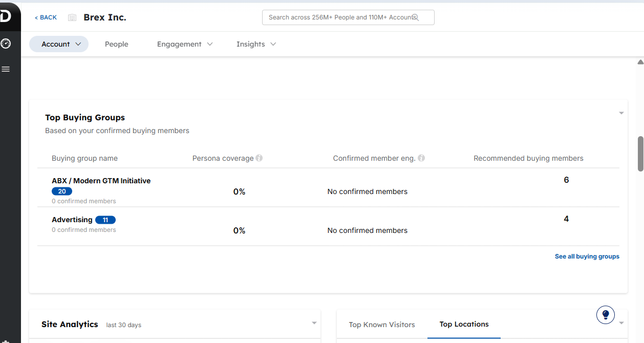Click the company building icon beside Brex Inc.
Viewport: 644px width, 343px height.
point(72,17)
